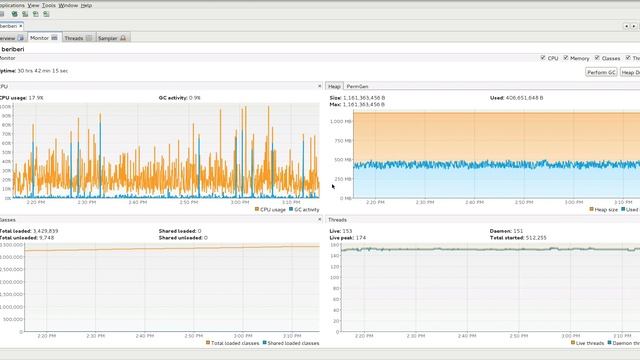Close the CPU graph panel
The width and height of the screenshot is (640, 360).
tap(319, 86)
